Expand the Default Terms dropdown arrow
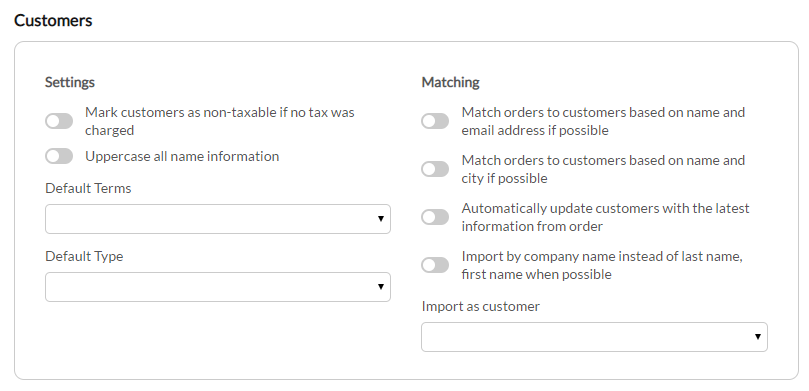 tap(381, 219)
